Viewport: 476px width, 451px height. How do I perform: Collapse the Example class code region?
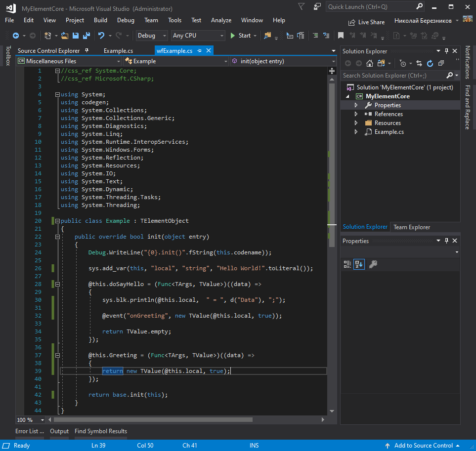(57, 221)
